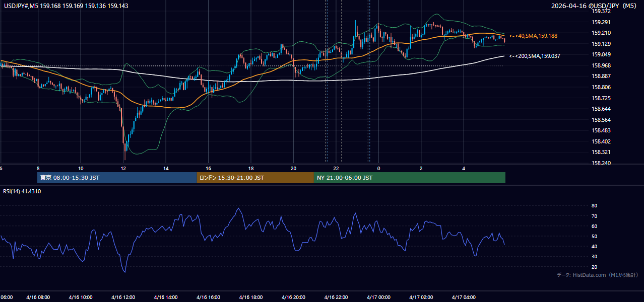The image size is (644, 302).
Task: Click the RSI(14) 41.4310 indicator label
Action: coord(22,191)
